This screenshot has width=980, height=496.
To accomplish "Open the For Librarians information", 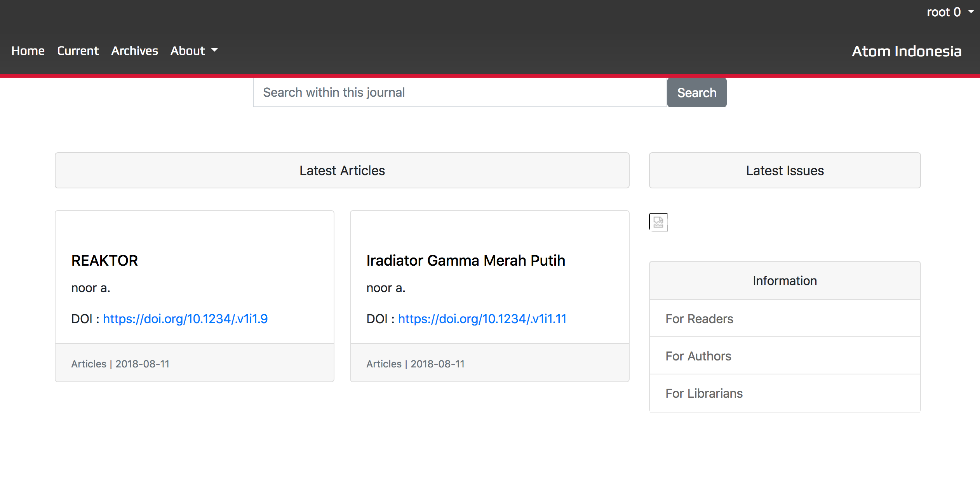I will (704, 393).
